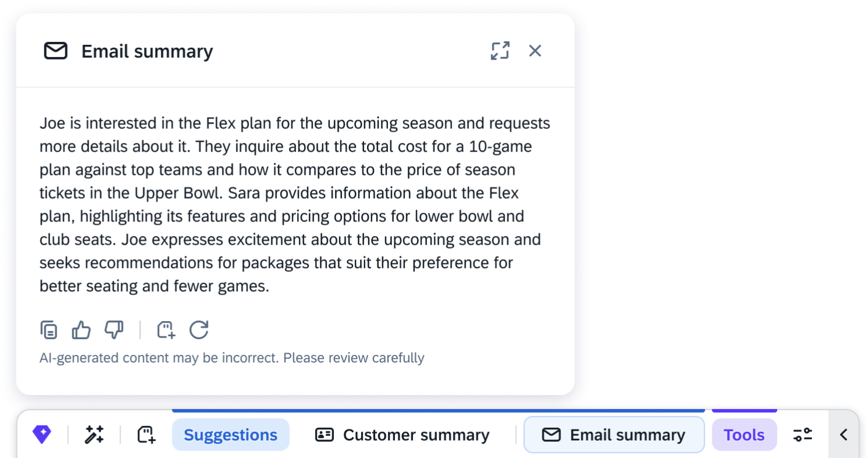
Task: Expand the Email summary panel to full view
Action: tap(500, 51)
